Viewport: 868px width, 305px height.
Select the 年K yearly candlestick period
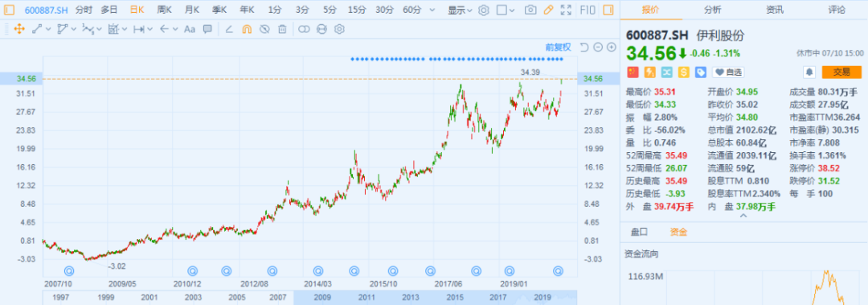pos(247,10)
